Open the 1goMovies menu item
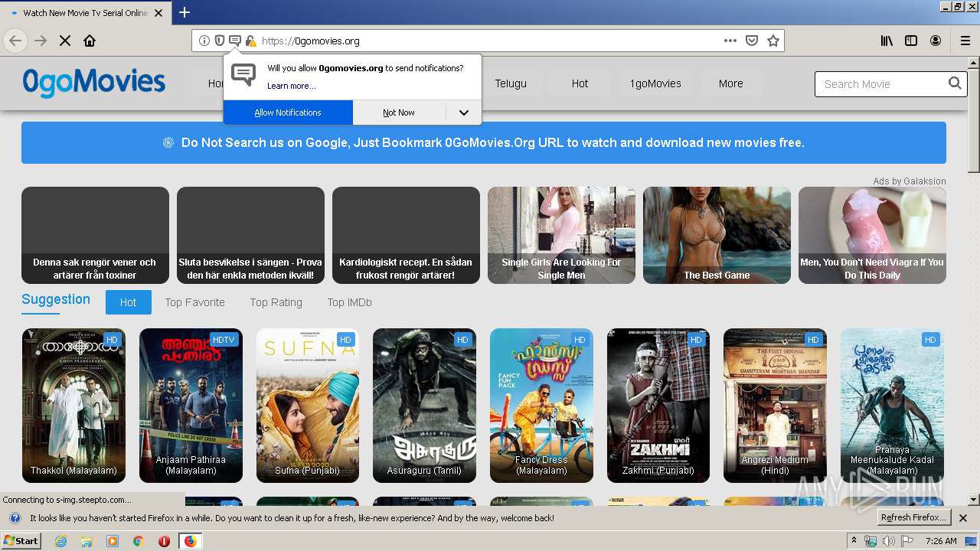Image resolution: width=980 pixels, height=551 pixels. pos(655,83)
